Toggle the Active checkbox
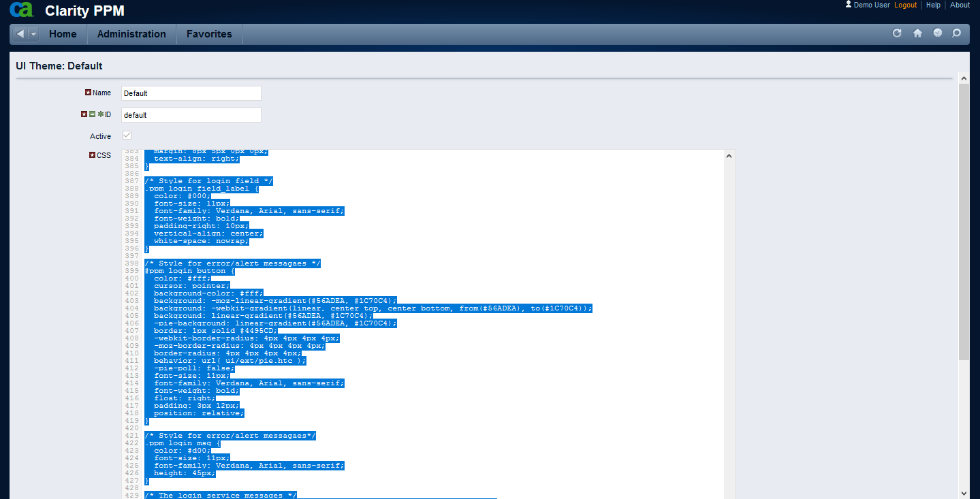The height and width of the screenshot is (499, 980). (x=127, y=135)
